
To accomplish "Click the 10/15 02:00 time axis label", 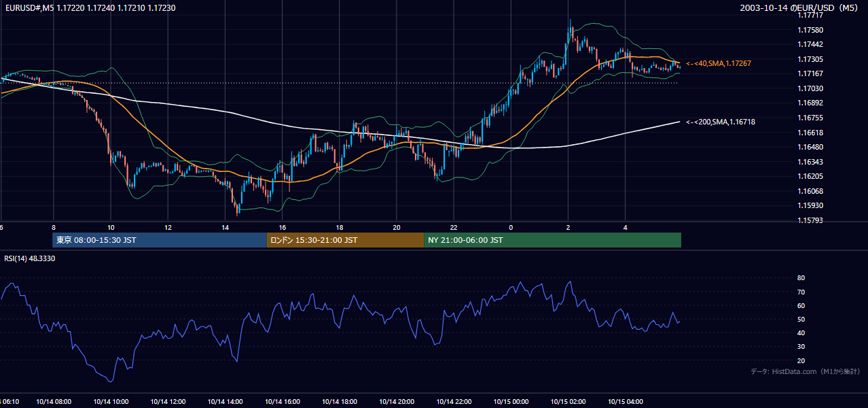I will 568,402.
